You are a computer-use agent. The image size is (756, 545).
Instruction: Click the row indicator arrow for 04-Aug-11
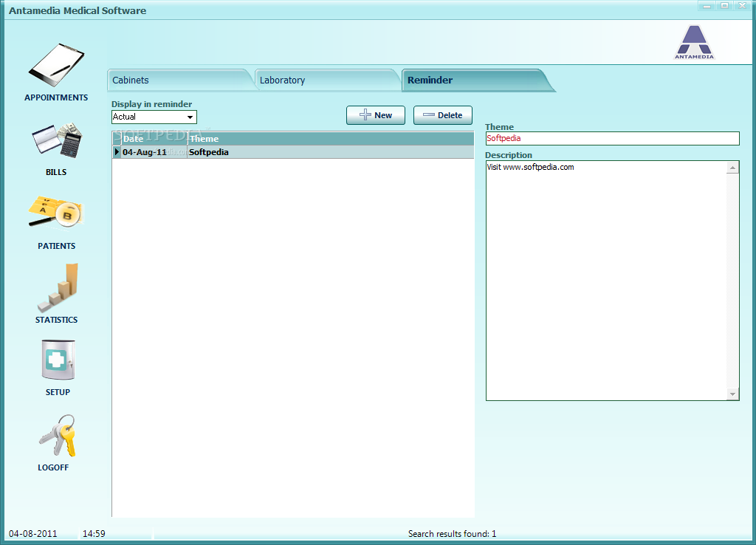click(x=117, y=152)
